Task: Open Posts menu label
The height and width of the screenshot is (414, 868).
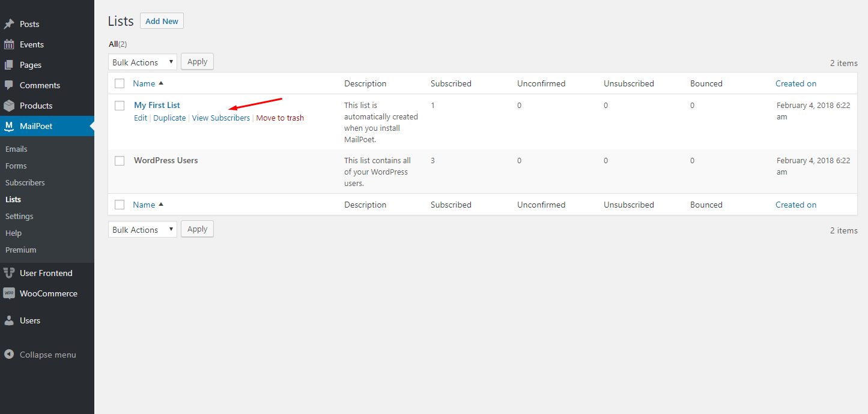Action: tap(29, 24)
